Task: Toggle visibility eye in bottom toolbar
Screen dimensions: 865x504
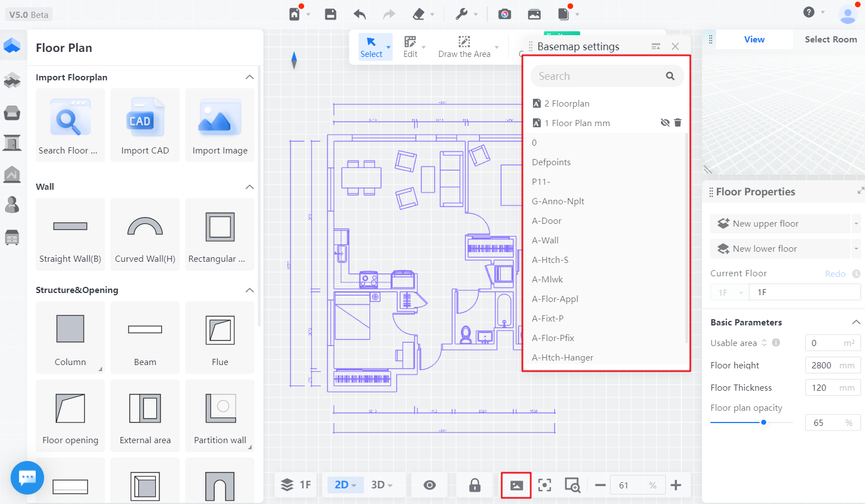Action: (x=430, y=485)
